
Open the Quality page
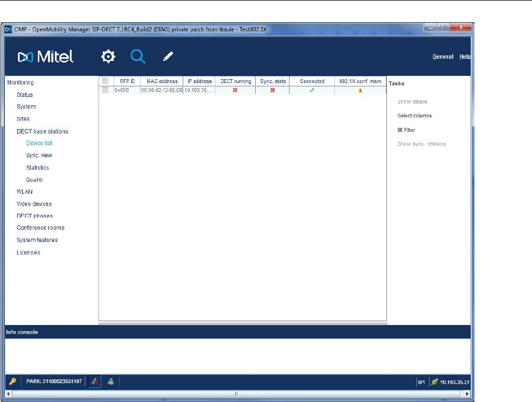[35, 180]
